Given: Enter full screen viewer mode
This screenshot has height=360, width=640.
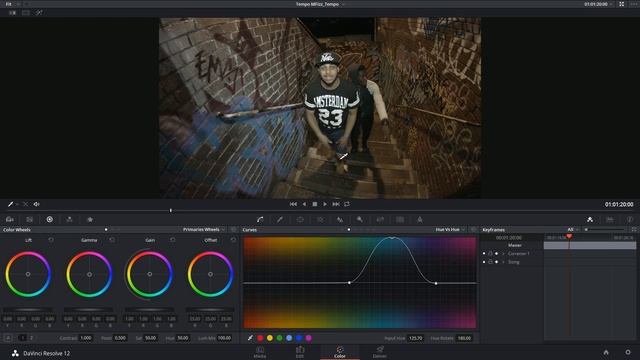Looking at the screenshot, I should point(622,4).
